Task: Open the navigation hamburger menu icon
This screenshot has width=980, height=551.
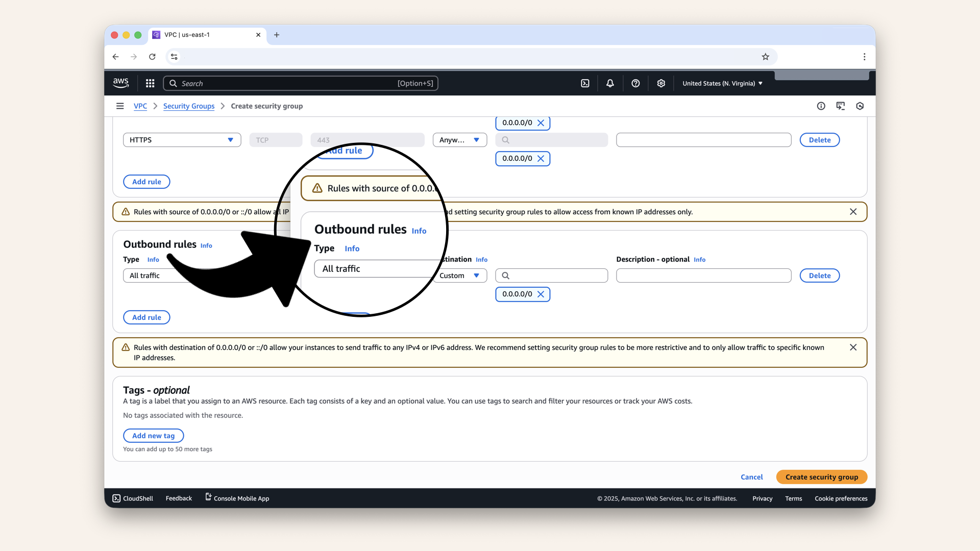Action: pos(120,106)
